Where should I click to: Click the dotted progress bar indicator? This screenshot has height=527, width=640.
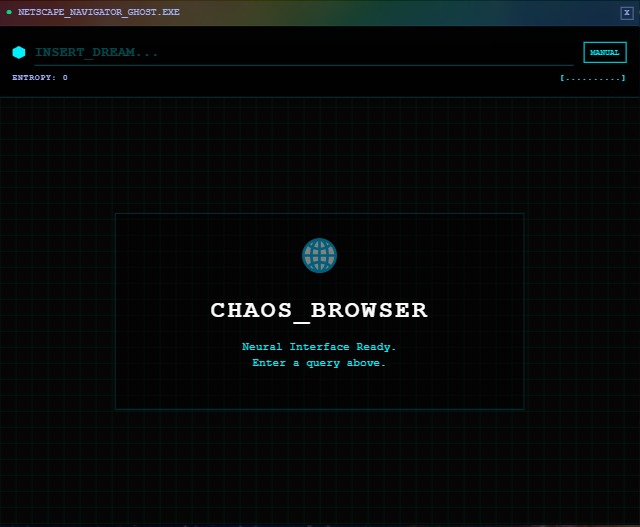tap(593, 78)
